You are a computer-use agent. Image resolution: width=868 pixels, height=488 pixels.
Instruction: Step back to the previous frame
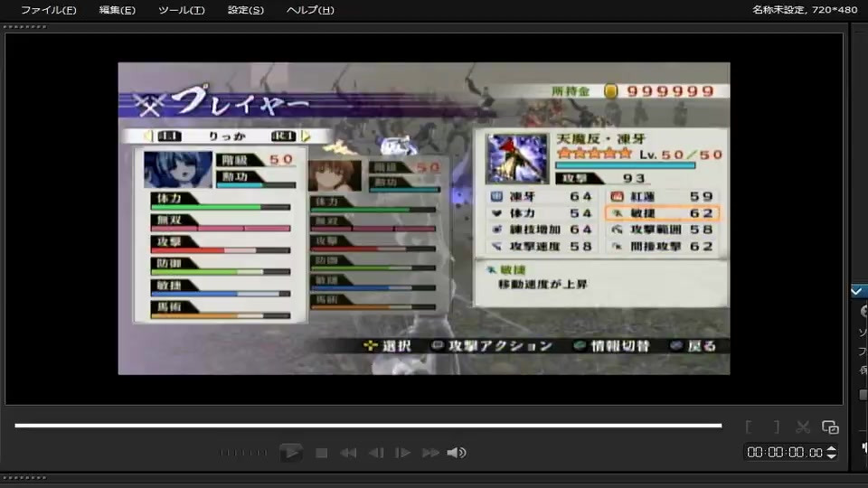[x=376, y=453]
